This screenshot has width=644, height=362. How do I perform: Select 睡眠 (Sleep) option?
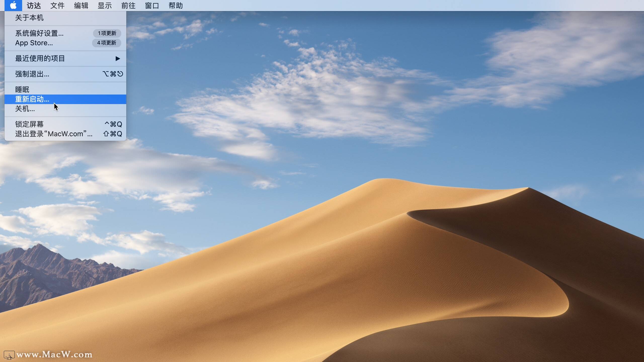click(x=22, y=89)
